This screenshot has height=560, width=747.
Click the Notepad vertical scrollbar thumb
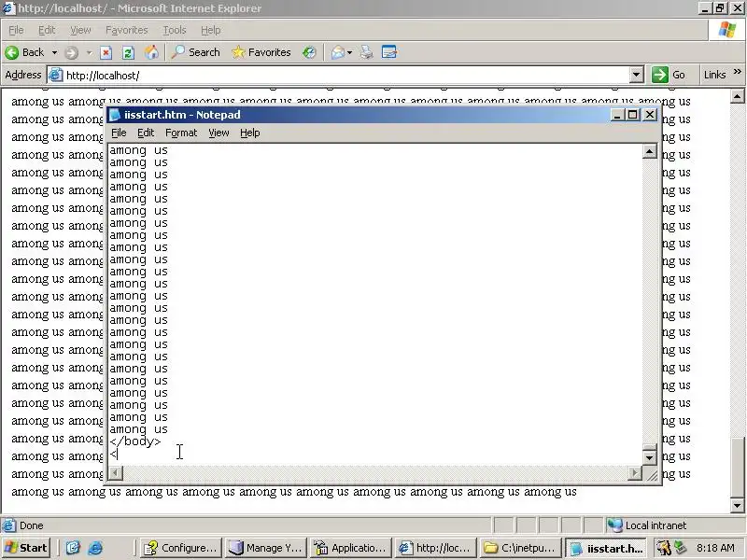649,447
